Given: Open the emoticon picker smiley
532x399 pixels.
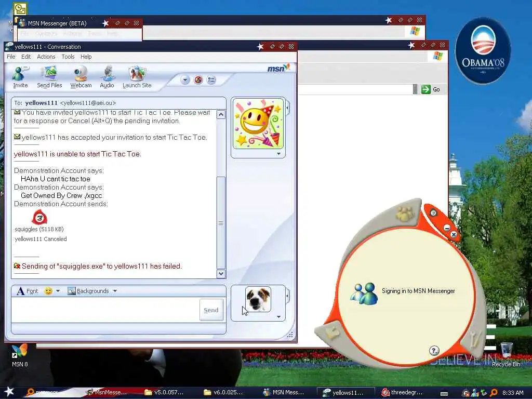Looking at the screenshot, I should pyautogui.click(x=48, y=291).
